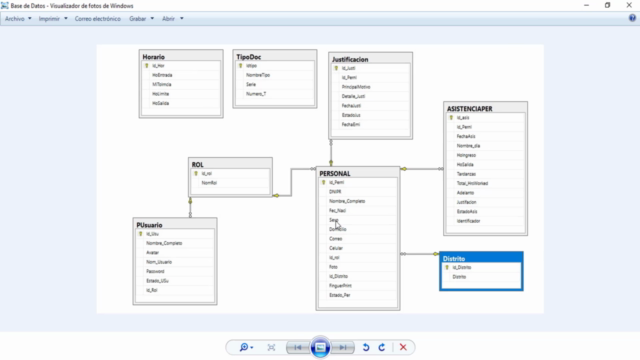
Task: Expand the Imprimir dropdown arrow
Action: 66,19
